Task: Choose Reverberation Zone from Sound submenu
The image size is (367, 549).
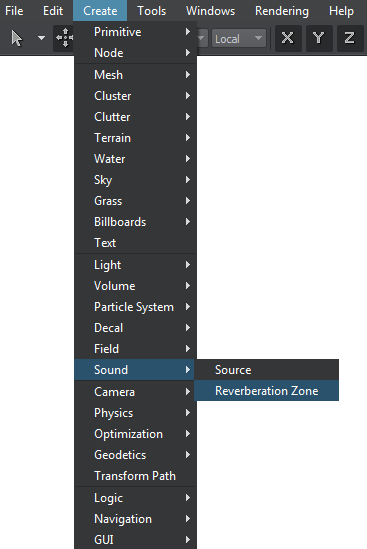Action: pyautogui.click(x=266, y=390)
